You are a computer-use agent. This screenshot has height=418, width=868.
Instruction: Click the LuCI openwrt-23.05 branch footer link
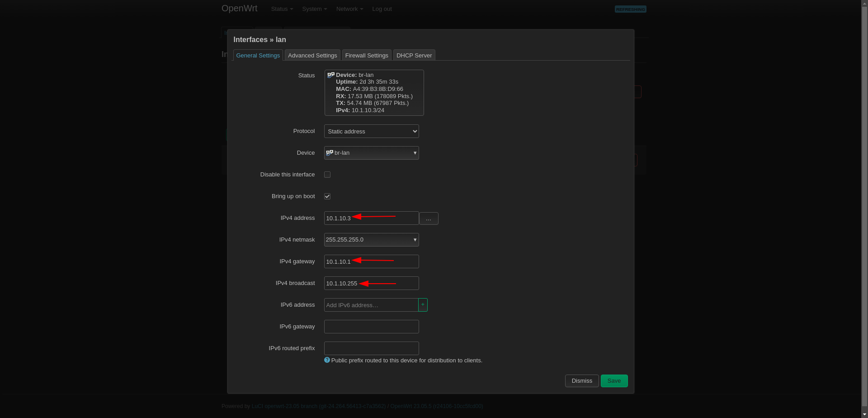[319, 406]
